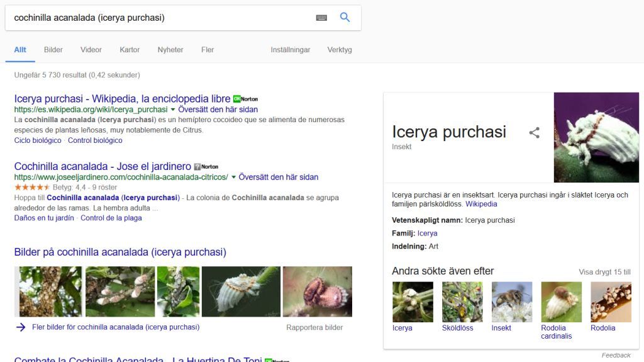Image resolution: width=644 pixels, height=362 pixels.
Task: Expand dropdown arrow next to es.wikipedia.org URL
Action: [x=173, y=110]
